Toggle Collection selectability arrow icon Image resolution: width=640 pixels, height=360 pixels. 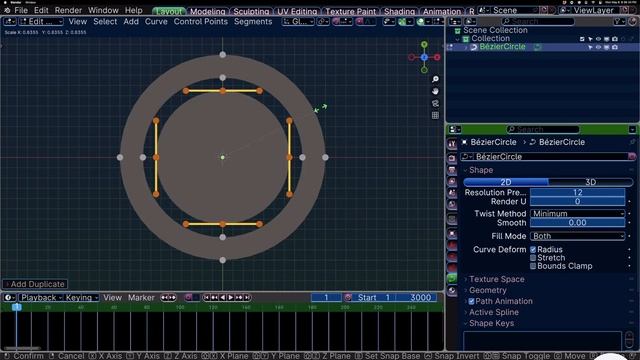tap(590, 39)
